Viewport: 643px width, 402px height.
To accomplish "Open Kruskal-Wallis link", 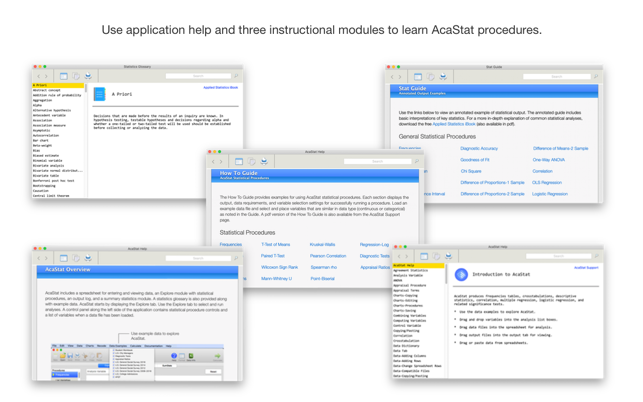I will coord(322,244).
